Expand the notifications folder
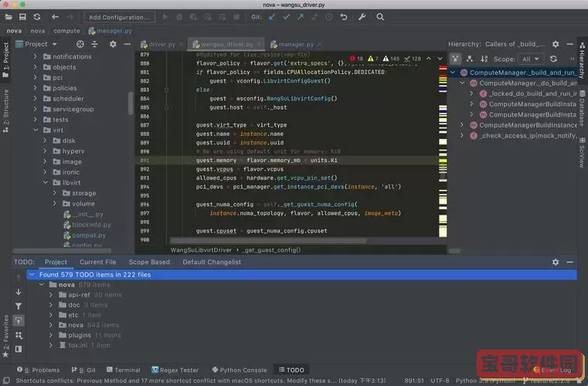The height and width of the screenshot is (386, 588). point(36,56)
